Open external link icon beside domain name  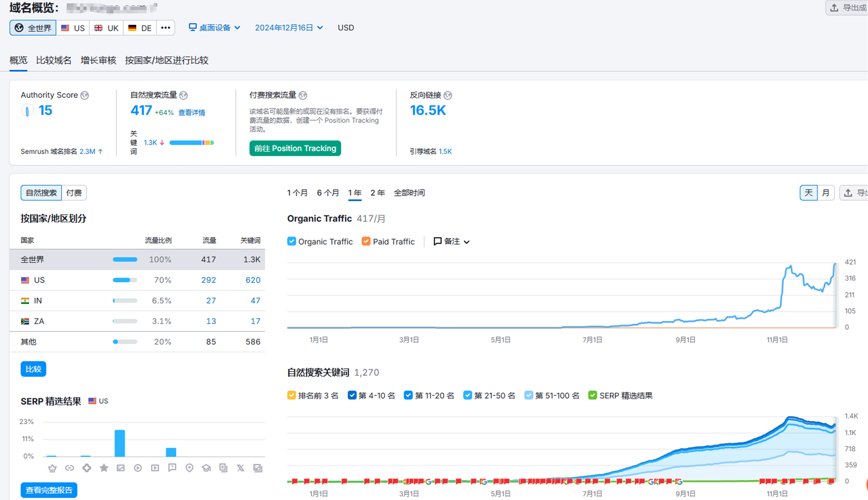[x=154, y=7]
